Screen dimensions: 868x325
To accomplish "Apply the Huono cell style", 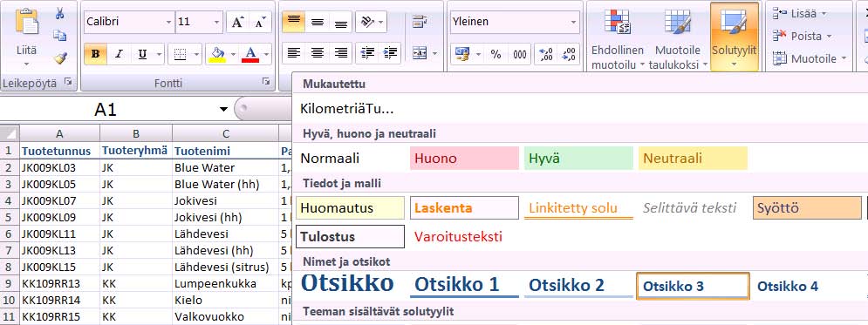I will pos(464,159).
